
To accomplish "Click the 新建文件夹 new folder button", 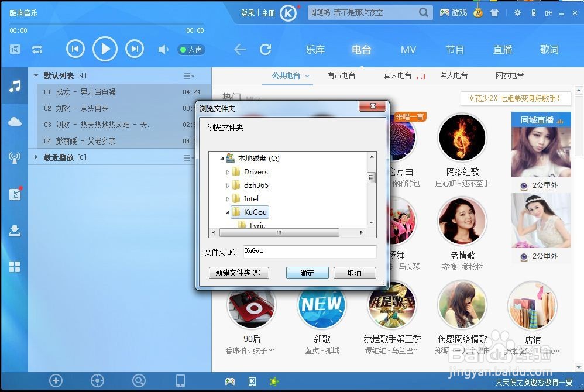I will tap(239, 273).
